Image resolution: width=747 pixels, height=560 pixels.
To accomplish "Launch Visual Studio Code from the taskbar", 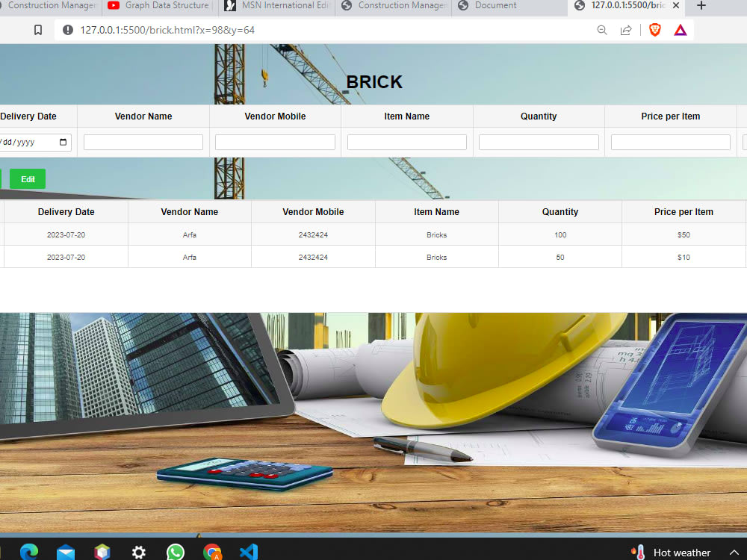I will [x=249, y=551].
